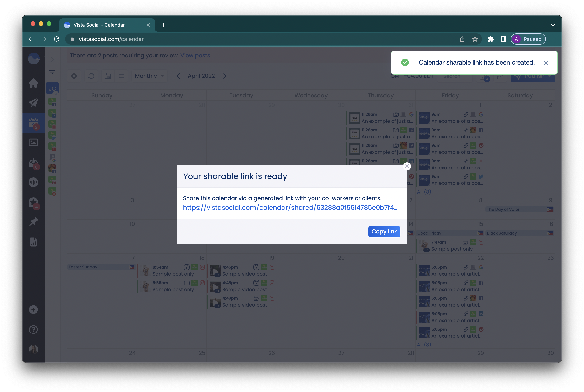This screenshot has width=584, height=392.
Task: Click the Easter Sunday holiday
Action: [x=101, y=267]
